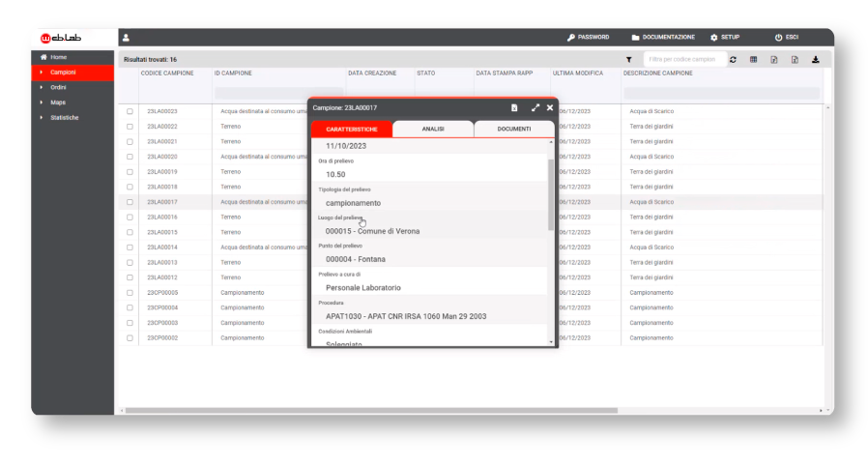The width and height of the screenshot is (868, 465).
Task: Open SETUP gear icon
Action: 713,37
